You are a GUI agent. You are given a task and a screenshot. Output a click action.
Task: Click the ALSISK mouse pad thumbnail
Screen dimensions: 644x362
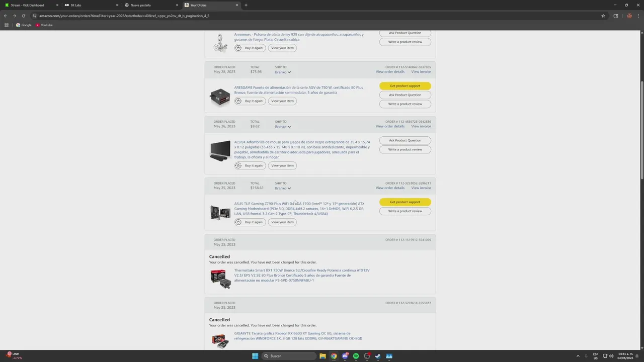(x=220, y=151)
